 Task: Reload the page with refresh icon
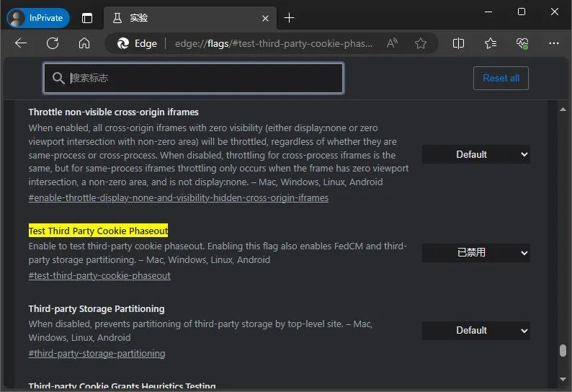(53, 43)
